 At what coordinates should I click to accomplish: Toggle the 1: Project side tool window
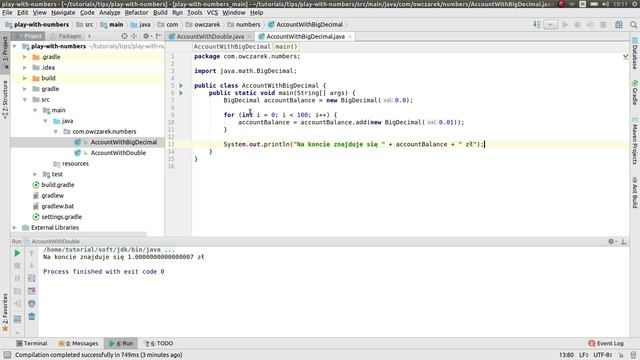pos(5,52)
